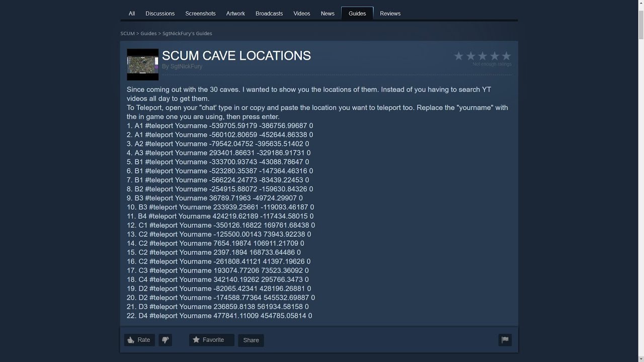Click the star rating display
The height and width of the screenshot is (362, 644).
pyautogui.click(x=482, y=56)
